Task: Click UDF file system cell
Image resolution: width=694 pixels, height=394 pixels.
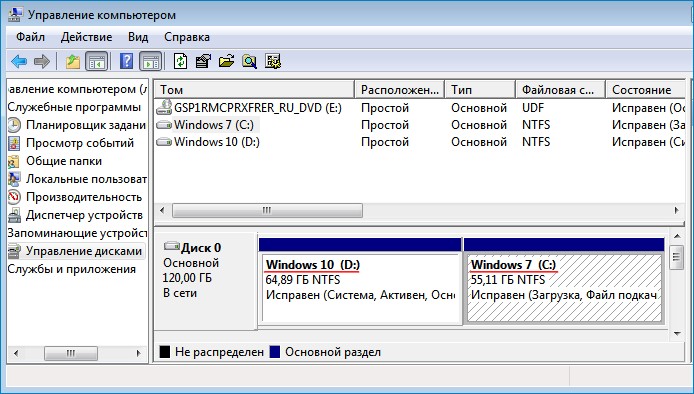Action: [x=533, y=108]
